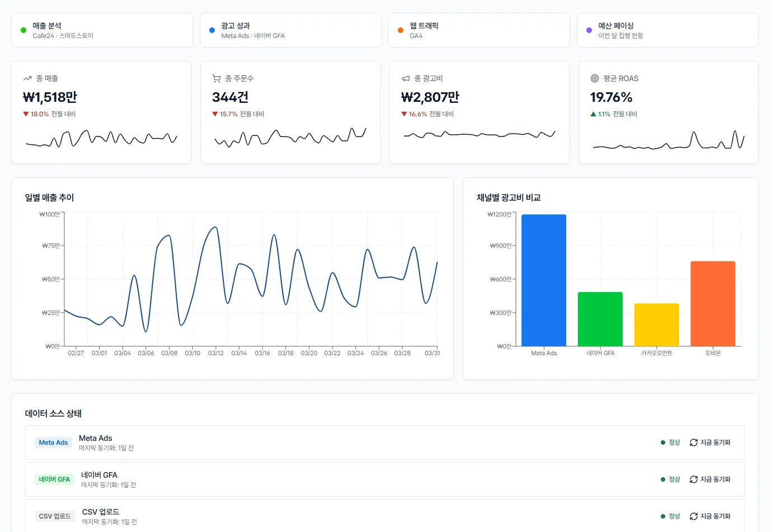Click the 16.6% 전월 대비 change indicator
The width and height of the screenshot is (771, 532).
point(427,114)
